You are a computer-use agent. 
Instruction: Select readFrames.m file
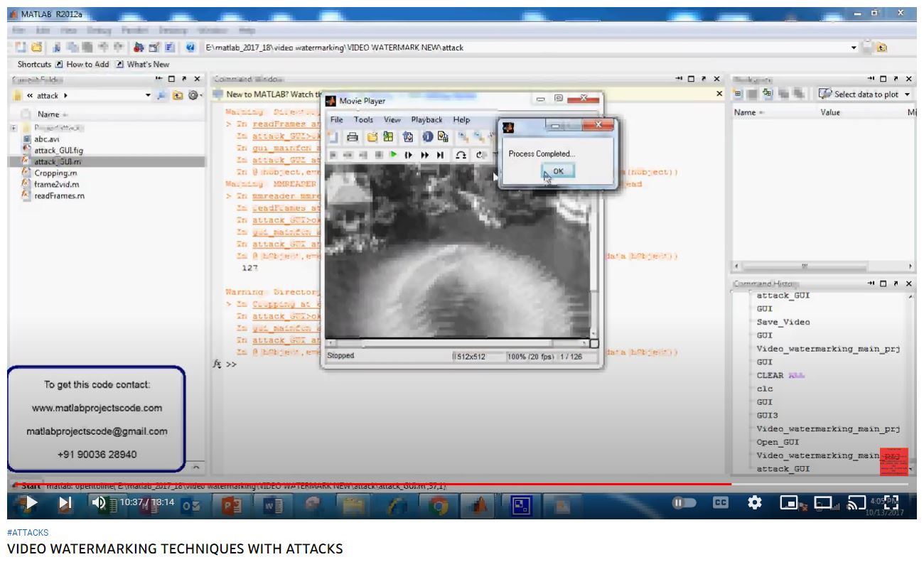click(59, 195)
